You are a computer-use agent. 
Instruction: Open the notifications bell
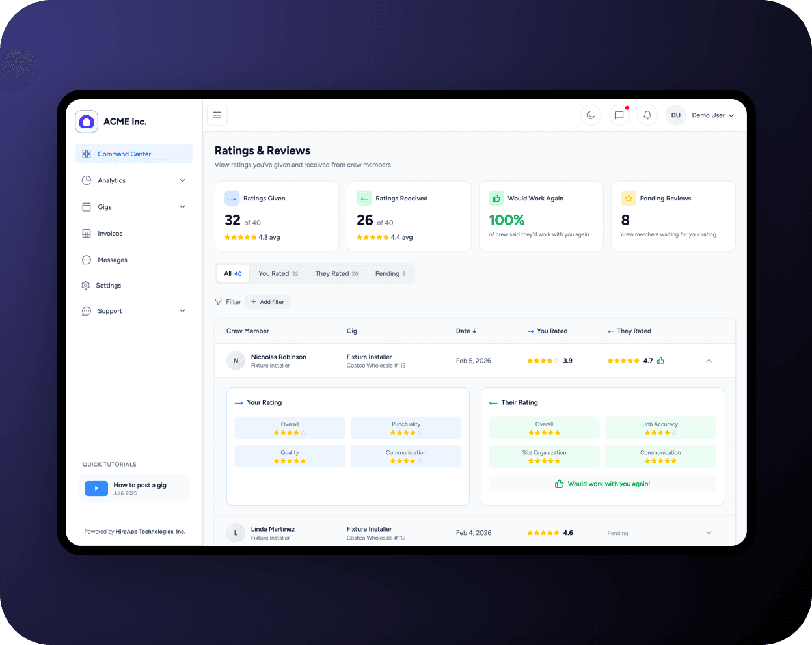[647, 115]
